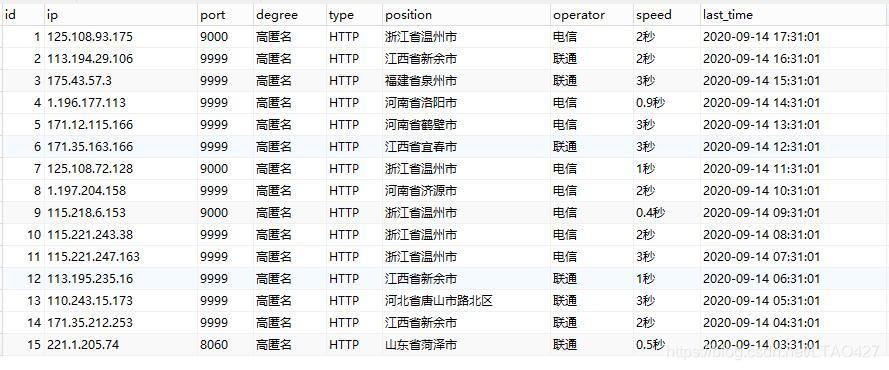This screenshot has width=889, height=370.
Task: Select IP cell 110.243.15.173
Action: 90,301
